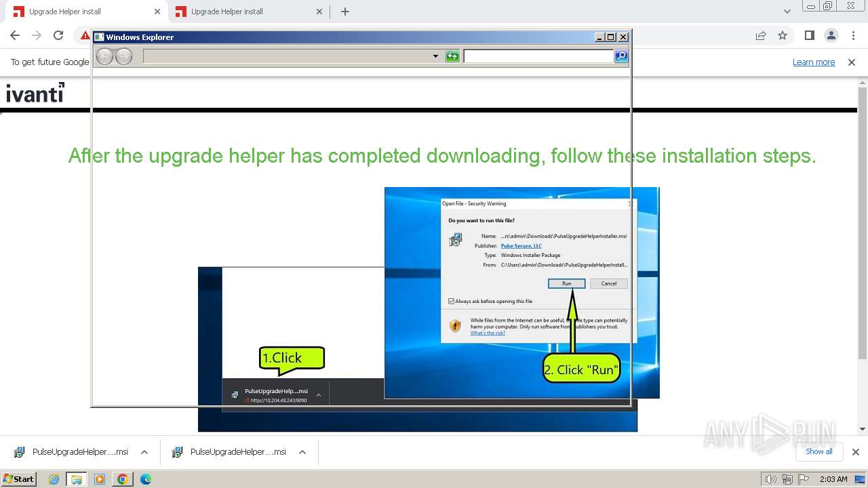Click the share page icon in Chrome
Screen dimensions: 868x488
pyautogui.click(x=761, y=35)
